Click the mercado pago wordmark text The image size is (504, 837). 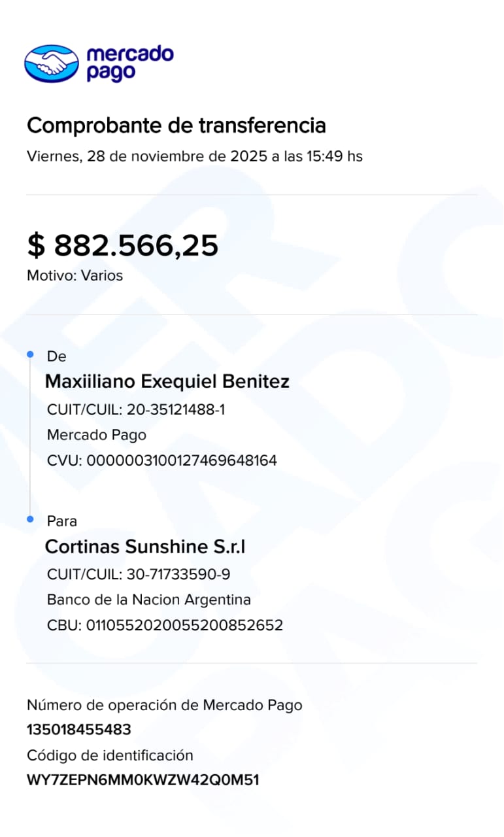(129, 63)
